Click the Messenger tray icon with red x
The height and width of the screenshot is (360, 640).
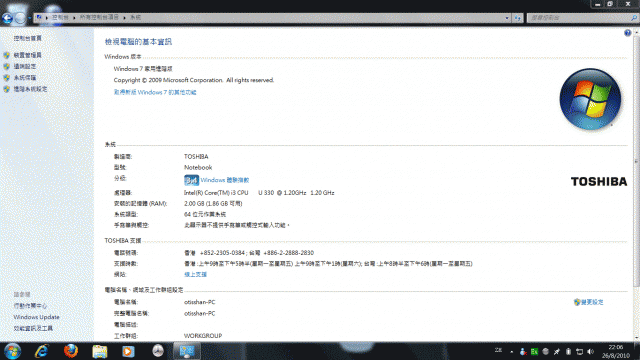pos(523,351)
